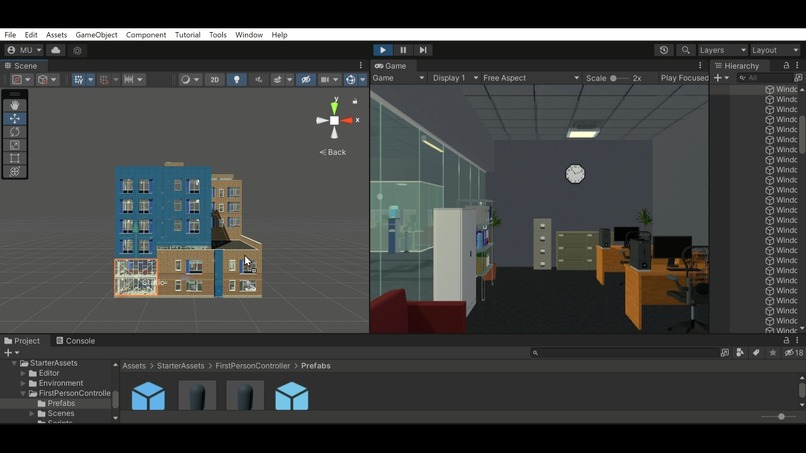Toggle scene Gizmos
The image size is (806, 453).
point(351,80)
